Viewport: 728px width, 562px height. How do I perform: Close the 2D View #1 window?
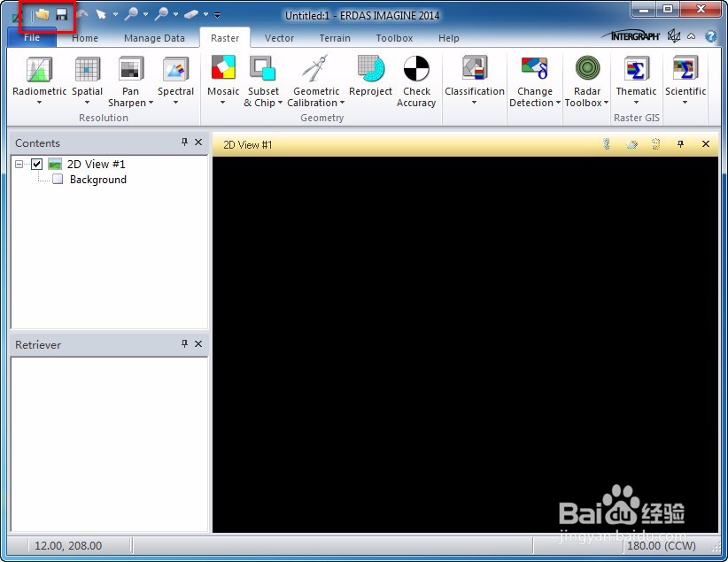point(706,144)
